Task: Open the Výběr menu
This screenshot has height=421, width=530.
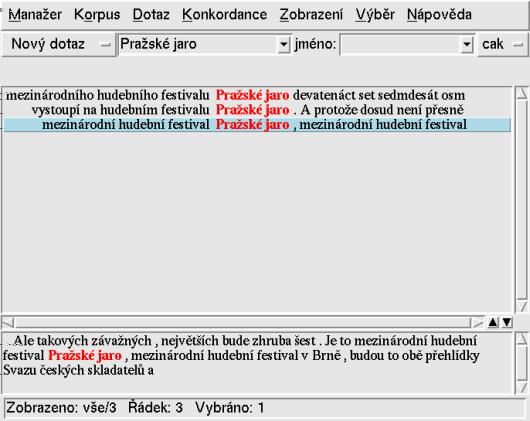Action: point(375,15)
